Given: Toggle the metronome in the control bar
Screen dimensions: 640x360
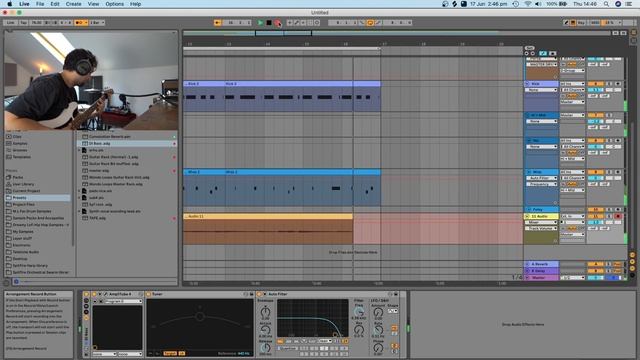Looking at the screenshot, I should pos(81,23).
